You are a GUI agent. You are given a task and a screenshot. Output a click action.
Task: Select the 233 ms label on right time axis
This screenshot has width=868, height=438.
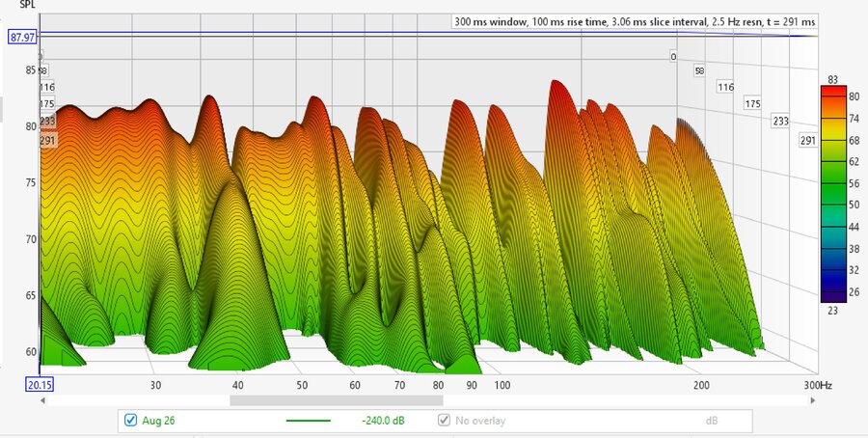pos(780,121)
